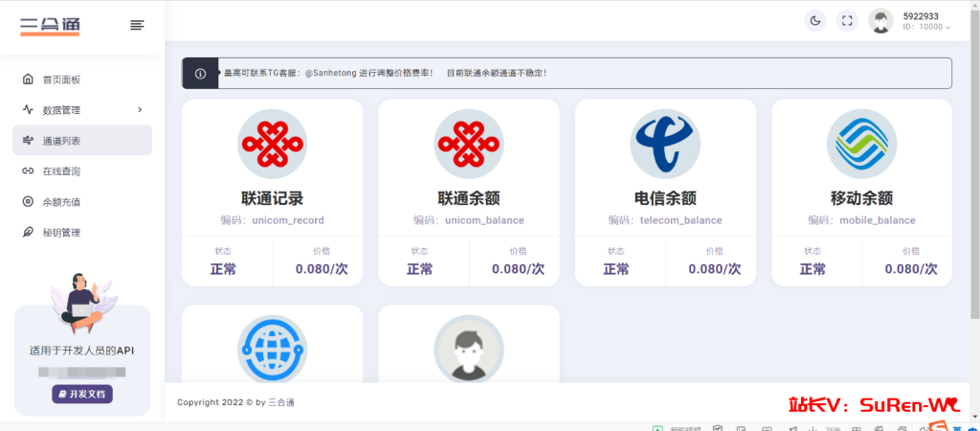Open the 开发文档 button
980x431 pixels.
click(82, 394)
